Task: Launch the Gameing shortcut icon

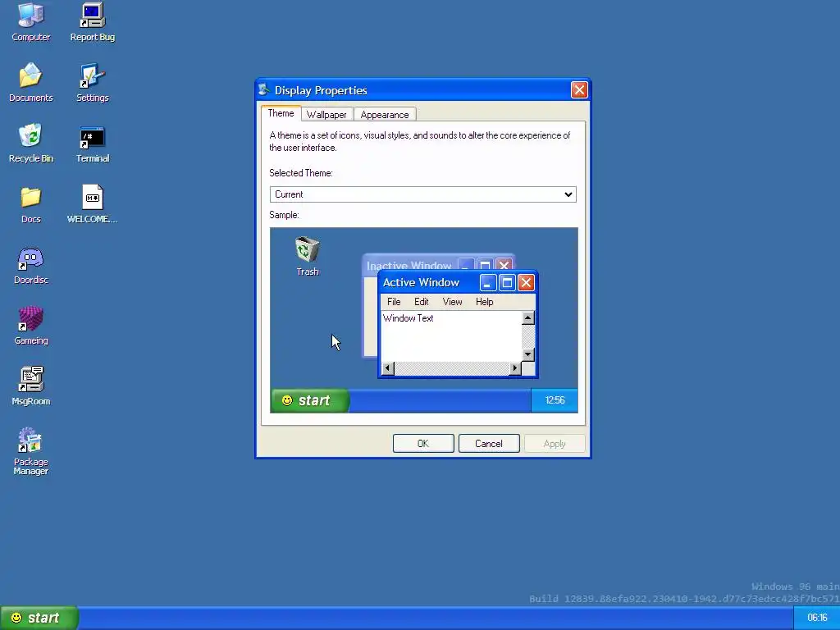Action: [30, 325]
